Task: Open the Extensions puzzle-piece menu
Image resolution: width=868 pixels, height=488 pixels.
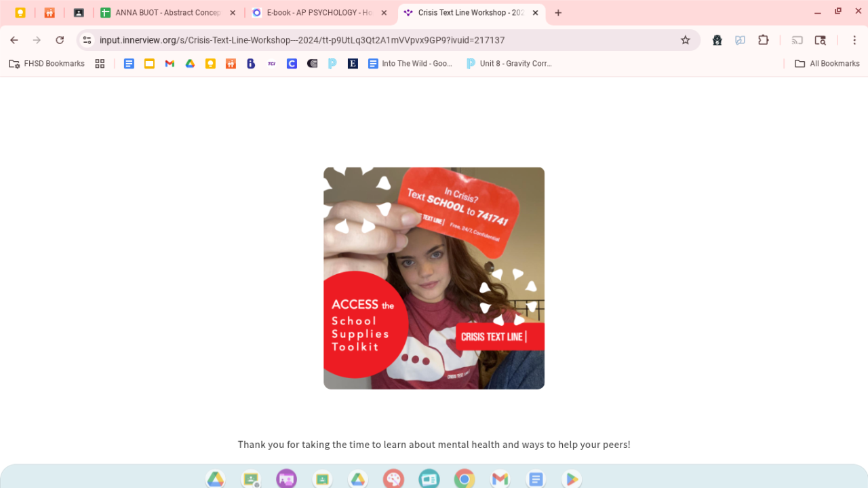Action: coord(764,40)
